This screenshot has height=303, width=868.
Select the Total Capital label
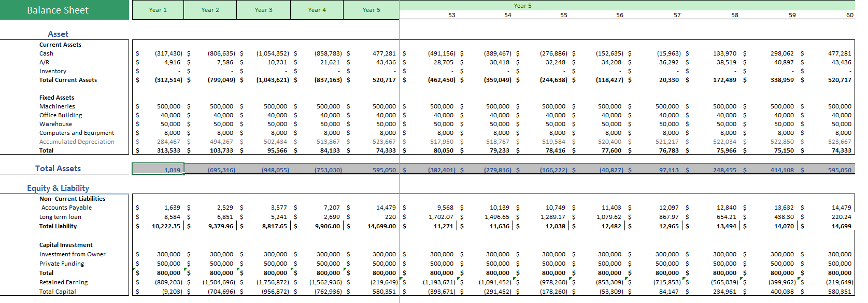coord(58,292)
